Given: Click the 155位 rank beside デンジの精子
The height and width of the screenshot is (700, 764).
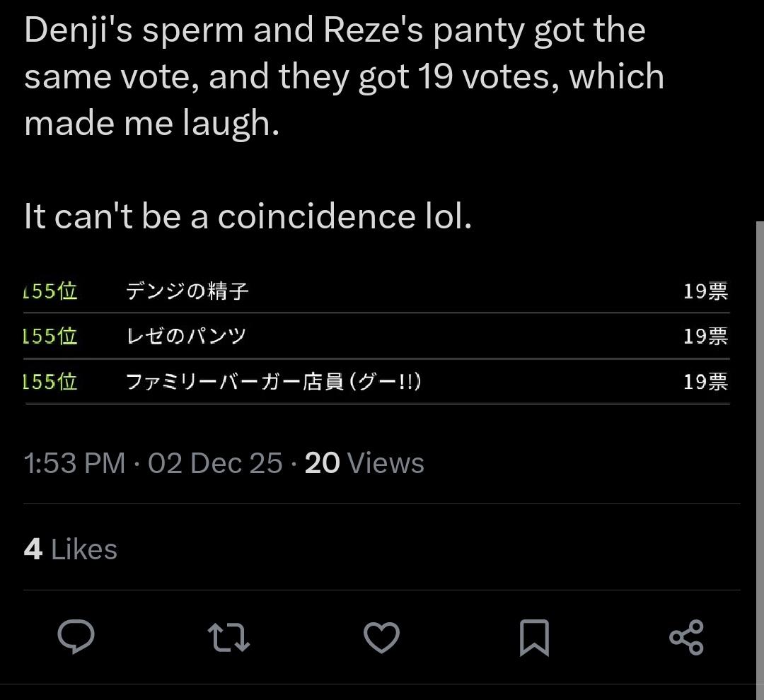Looking at the screenshot, I should point(50,291).
